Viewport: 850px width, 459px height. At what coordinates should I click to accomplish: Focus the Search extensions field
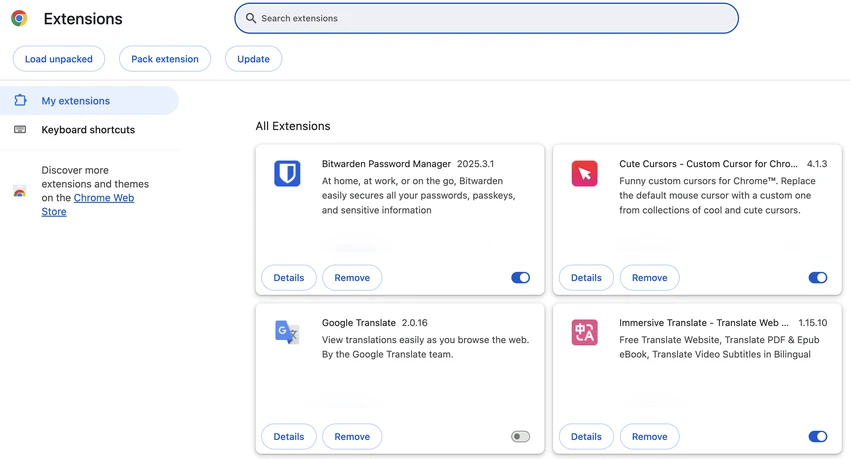click(486, 18)
